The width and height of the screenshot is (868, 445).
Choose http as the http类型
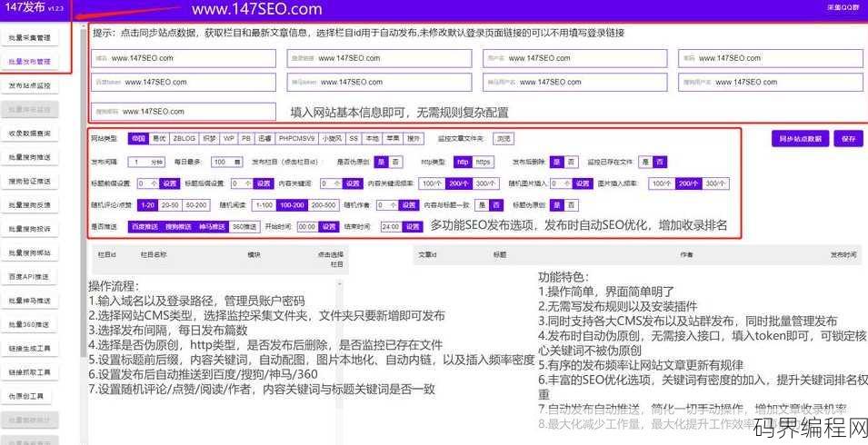pyautogui.click(x=463, y=162)
